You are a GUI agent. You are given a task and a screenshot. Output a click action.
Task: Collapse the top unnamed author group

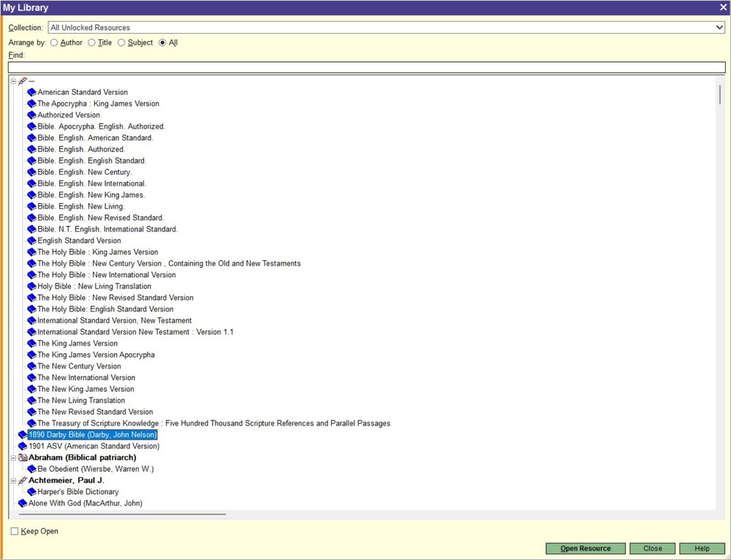(13, 81)
